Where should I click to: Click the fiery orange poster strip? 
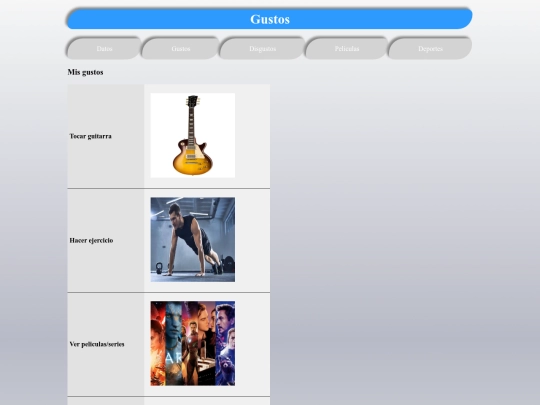tap(158, 343)
